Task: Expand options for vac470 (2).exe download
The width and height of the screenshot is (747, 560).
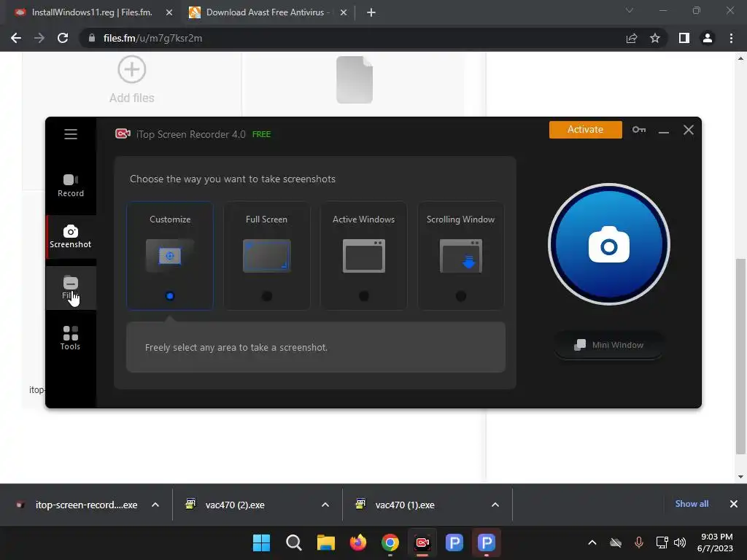Action: coord(325,505)
